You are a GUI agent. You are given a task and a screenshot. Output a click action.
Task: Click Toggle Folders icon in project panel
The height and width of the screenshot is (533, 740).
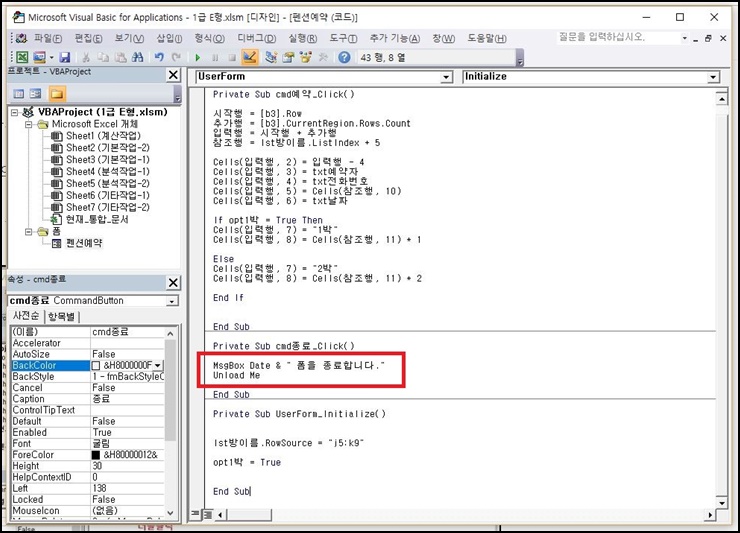click(x=57, y=93)
